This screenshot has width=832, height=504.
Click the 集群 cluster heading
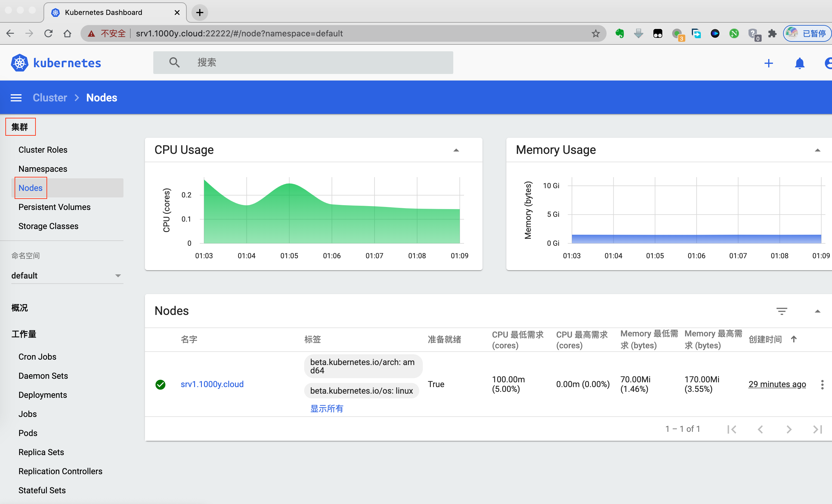tap(20, 127)
